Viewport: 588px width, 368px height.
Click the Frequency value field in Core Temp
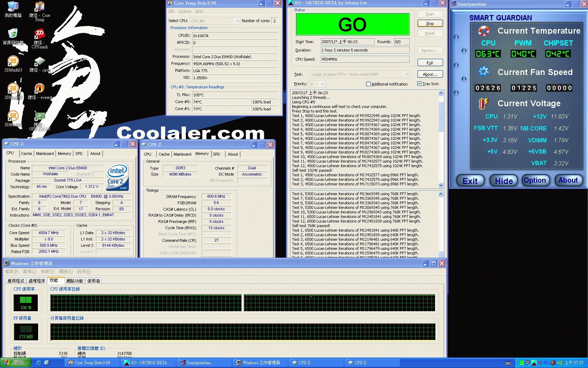coord(235,64)
